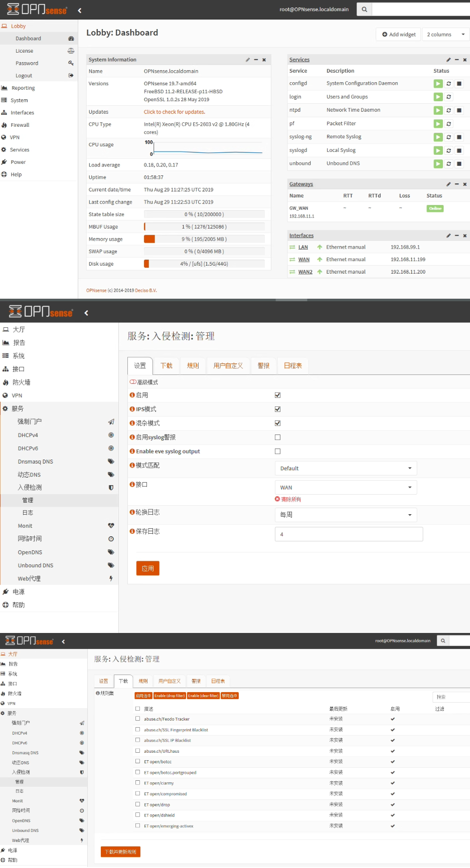Expand the 轮换日志 每周 dropdown
The width and height of the screenshot is (470, 868).
click(x=346, y=515)
